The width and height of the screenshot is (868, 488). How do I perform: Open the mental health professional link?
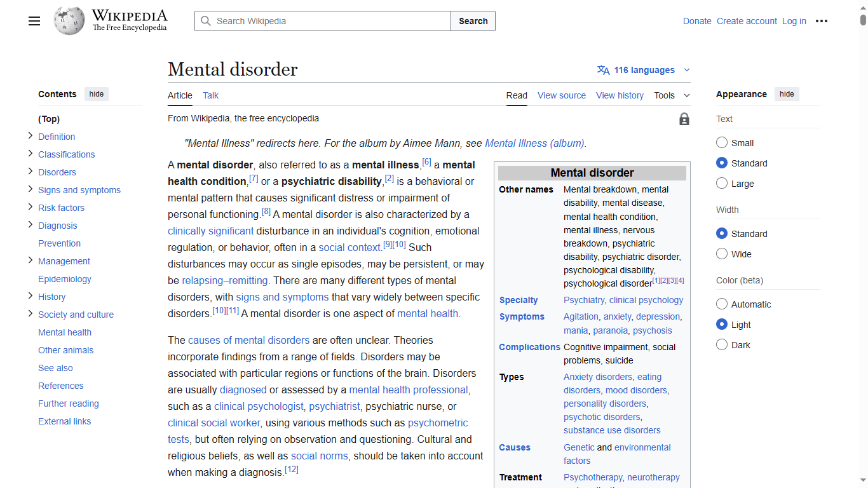tap(409, 390)
